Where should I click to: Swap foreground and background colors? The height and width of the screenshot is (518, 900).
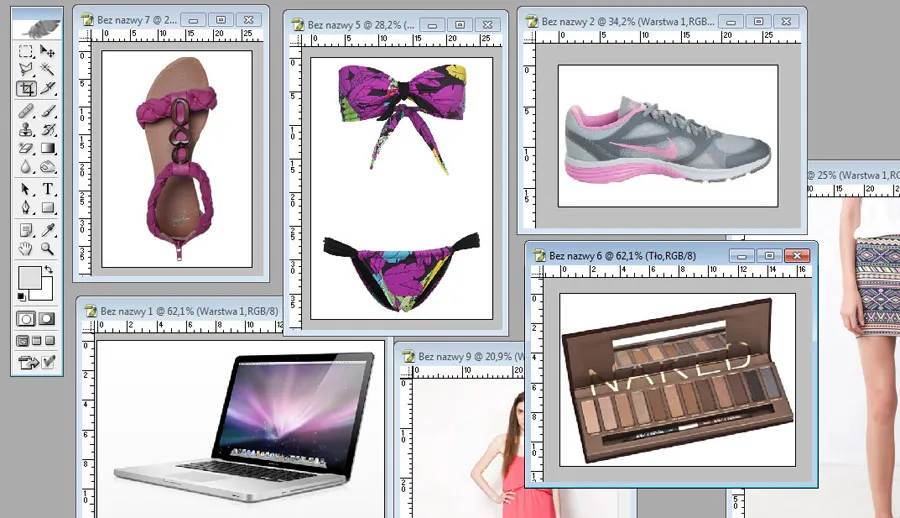point(48,270)
